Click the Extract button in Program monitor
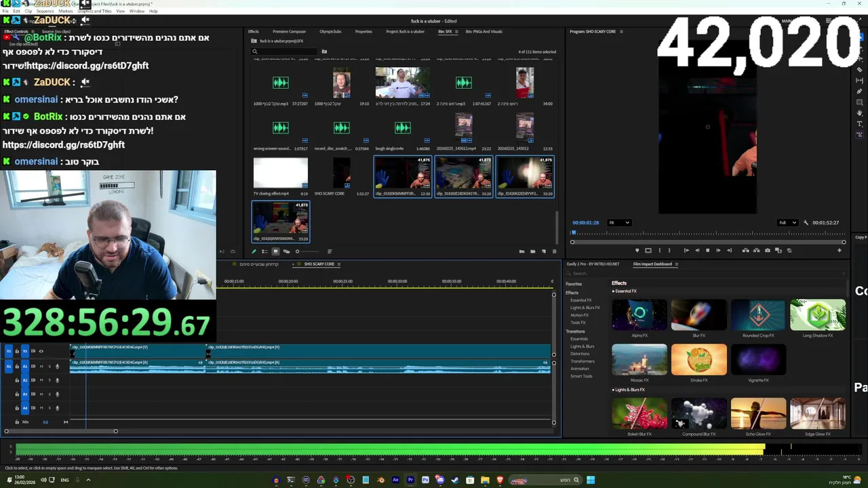Viewport: 868px width, 488px height. (757, 250)
